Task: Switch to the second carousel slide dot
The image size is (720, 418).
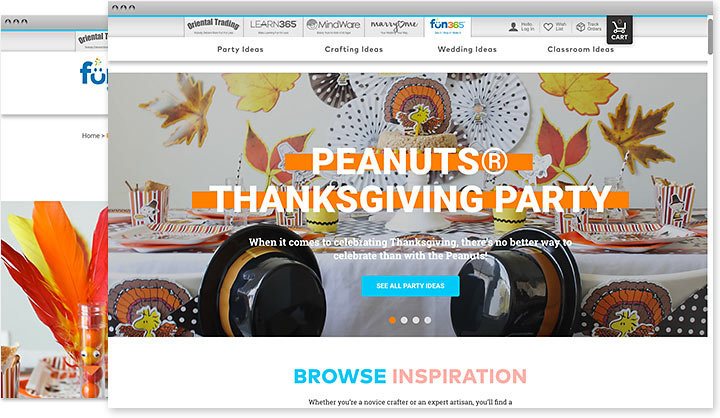Action: pos(404,320)
